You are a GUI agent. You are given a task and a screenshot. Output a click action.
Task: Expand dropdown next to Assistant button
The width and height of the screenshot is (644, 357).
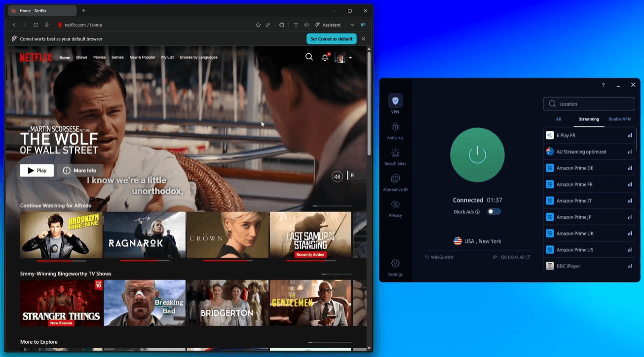[x=352, y=25]
